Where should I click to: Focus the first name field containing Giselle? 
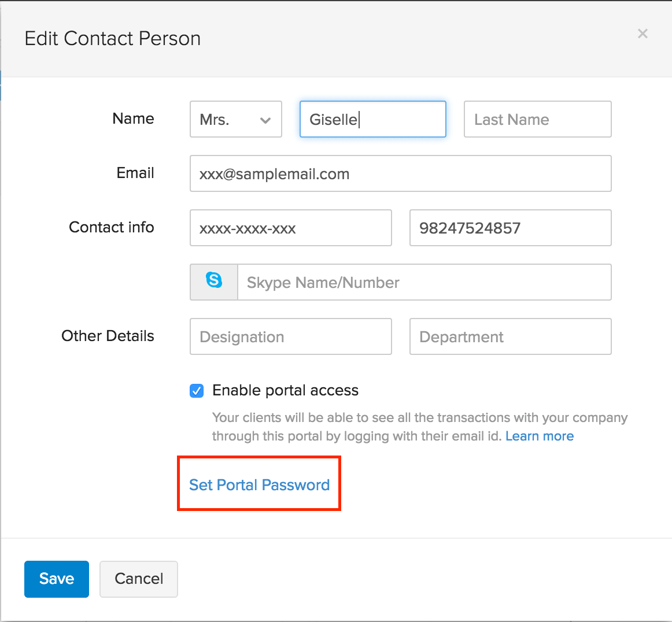point(372,120)
